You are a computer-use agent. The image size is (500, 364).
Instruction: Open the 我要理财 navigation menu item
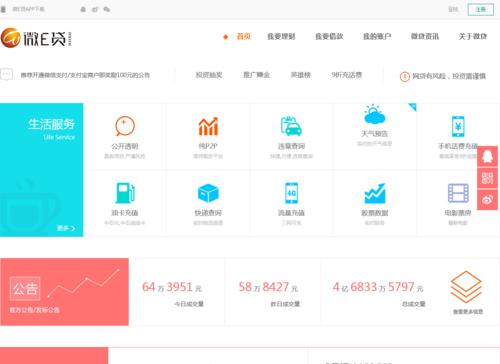281,36
